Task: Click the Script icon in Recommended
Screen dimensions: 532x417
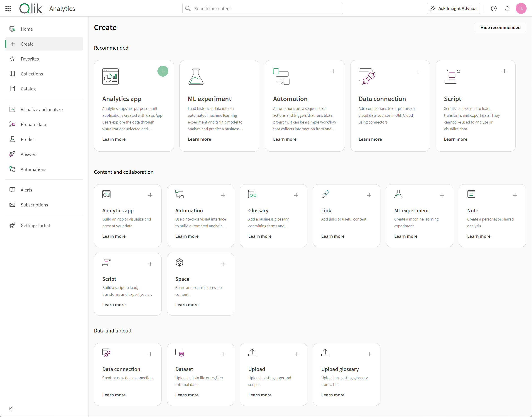Action: 452,77
